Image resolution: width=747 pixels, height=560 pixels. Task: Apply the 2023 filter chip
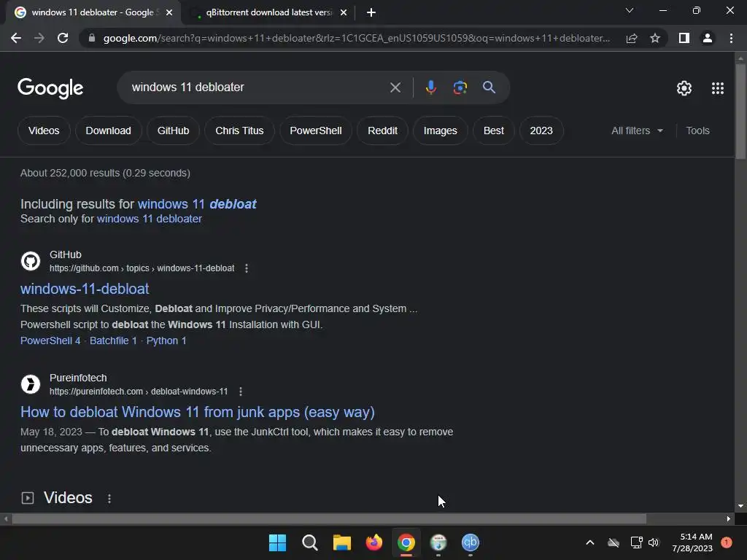click(x=541, y=131)
